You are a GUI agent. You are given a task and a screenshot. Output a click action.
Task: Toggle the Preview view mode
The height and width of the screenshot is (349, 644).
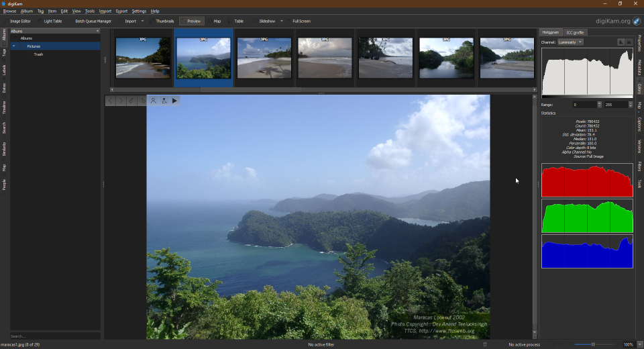pos(193,21)
